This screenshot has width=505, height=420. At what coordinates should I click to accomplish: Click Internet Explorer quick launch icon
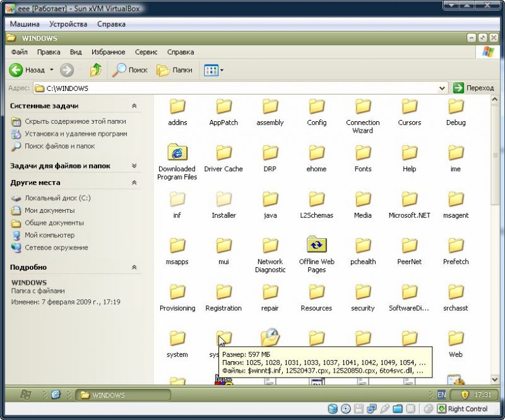click(56, 395)
